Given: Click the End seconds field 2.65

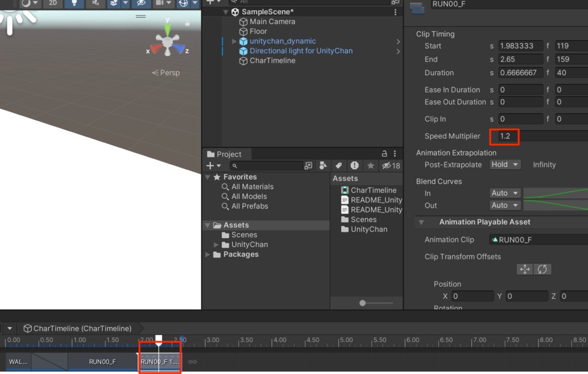Looking at the screenshot, I should (520, 59).
